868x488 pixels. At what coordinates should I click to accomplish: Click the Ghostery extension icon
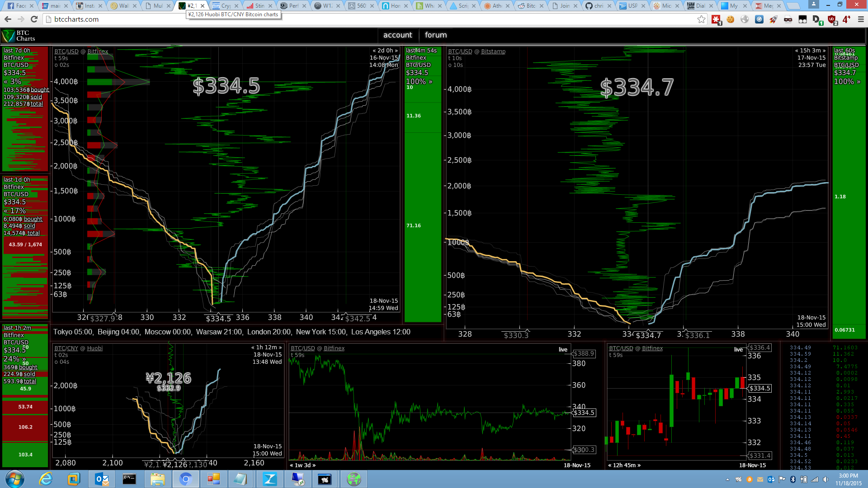(802, 19)
